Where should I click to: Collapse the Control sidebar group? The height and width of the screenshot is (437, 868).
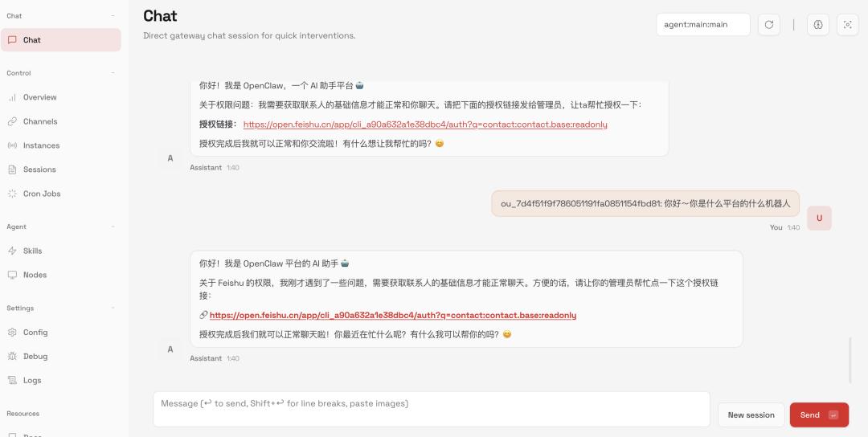point(113,73)
